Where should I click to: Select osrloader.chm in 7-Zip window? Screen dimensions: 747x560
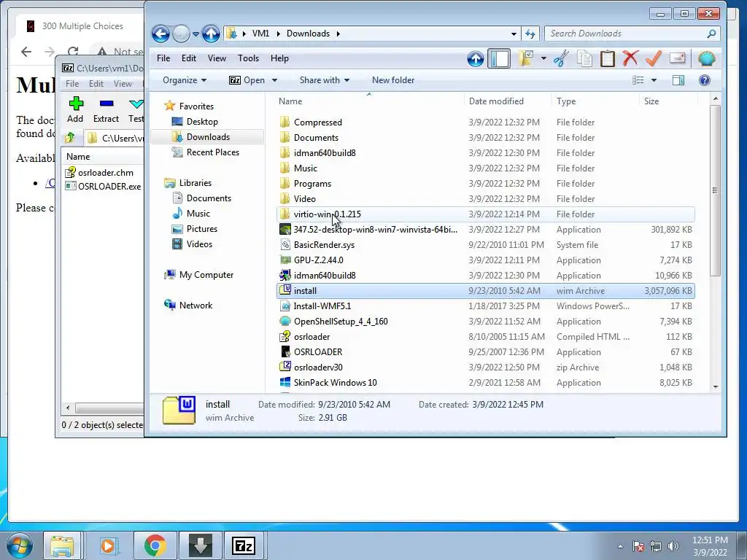(99, 172)
